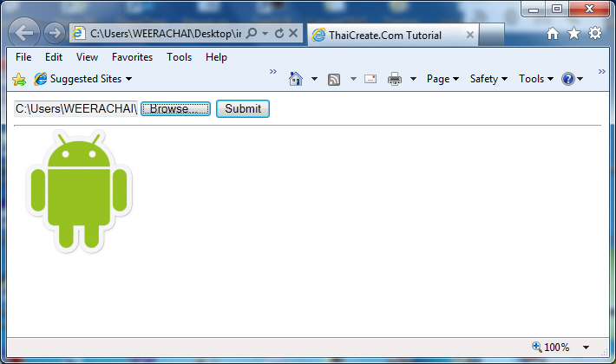Open the Edit menu
The image size is (616, 364).
(54, 57)
